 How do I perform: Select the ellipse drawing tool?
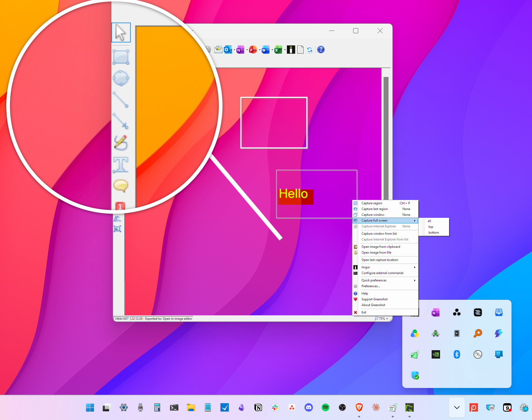tap(121, 78)
